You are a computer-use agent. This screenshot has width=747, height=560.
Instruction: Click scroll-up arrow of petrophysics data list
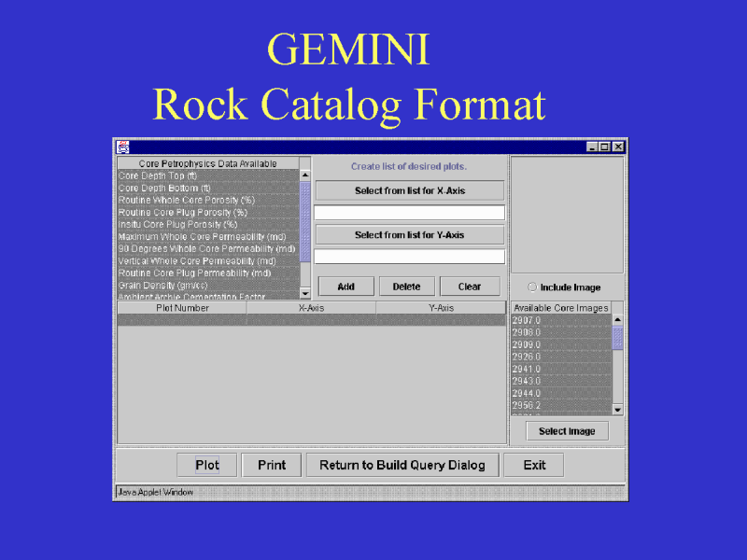tap(305, 175)
